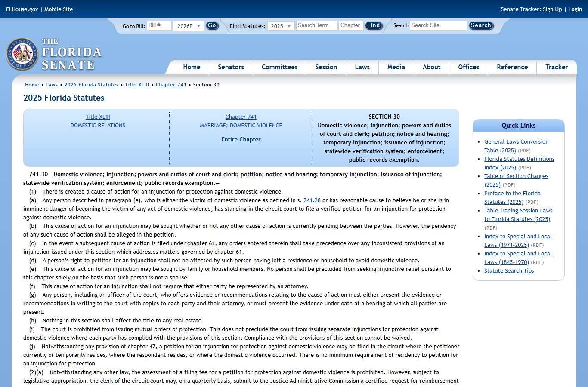
Task: Click the Chapter 741 breadcrumb link
Action: click(171, 85)
